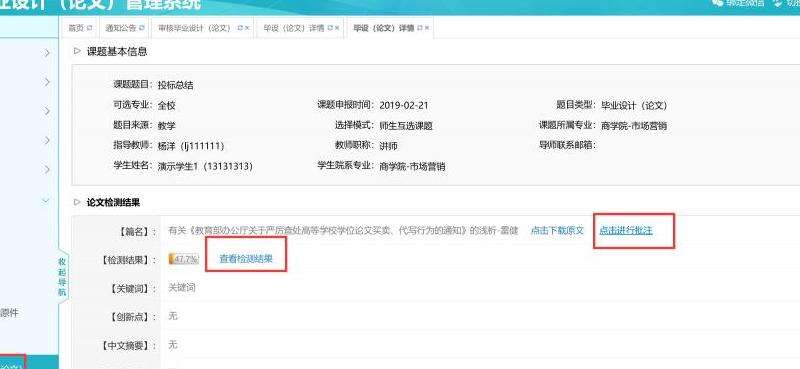This screenshot has height=369, width=800.
Task: Open 点击进行批注 annotation link
Action: click(626, 230)
